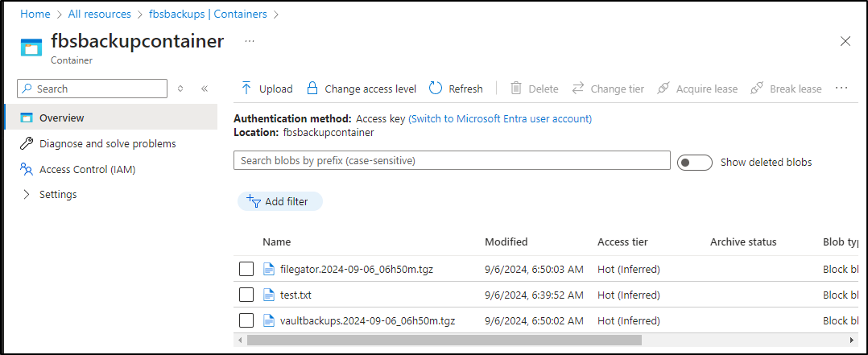Expand the Settings section in sidebar

click(x=27, y=194)
